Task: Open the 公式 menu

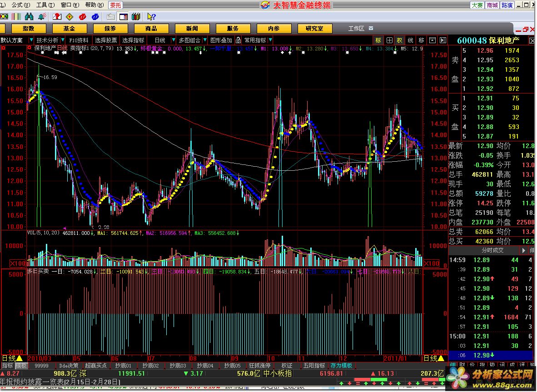Action: click(20, 5)
